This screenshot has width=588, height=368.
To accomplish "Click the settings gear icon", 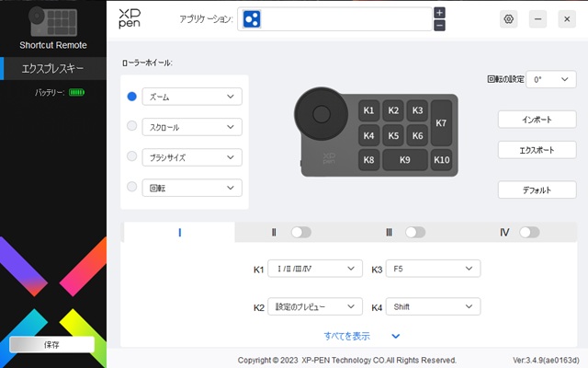I will click(509, 18).
